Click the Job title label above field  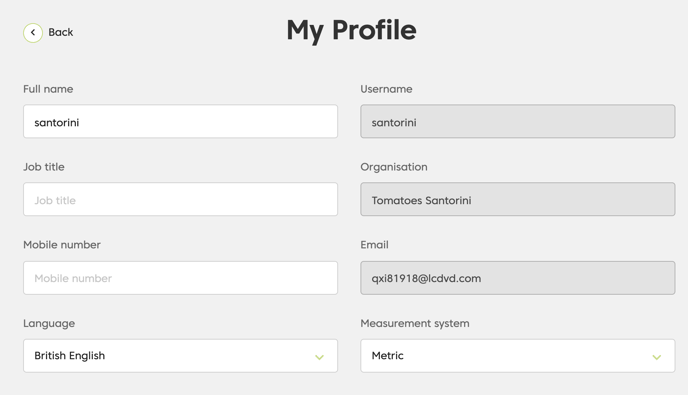pyautogui.click(x=44, y=167)
